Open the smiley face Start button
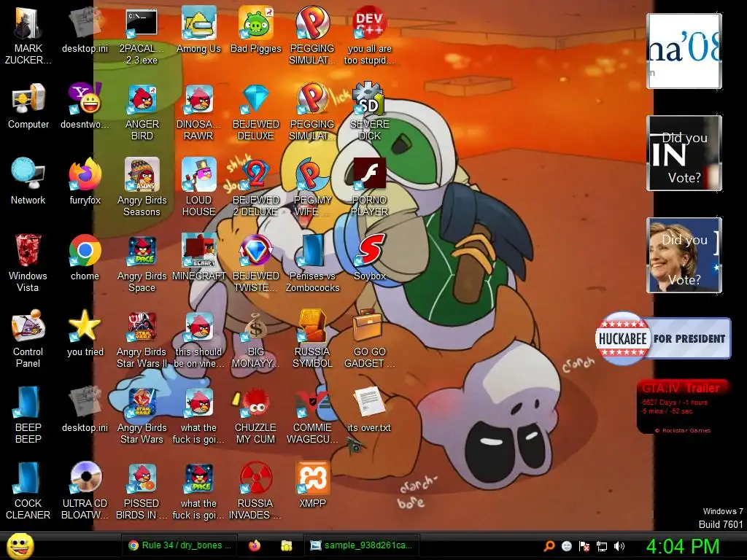 tap(20, 545)
